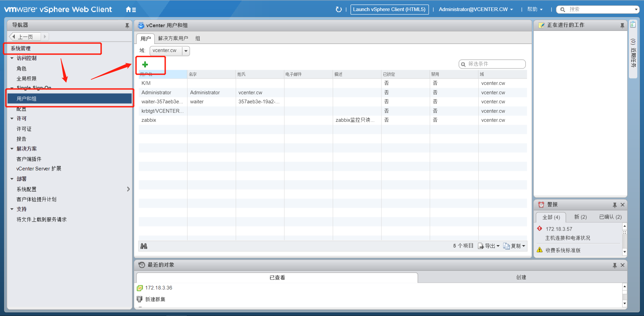This screenshot has height=316, width=644.
Task: Select 用户和组 in navigator
Action: (x=70, y=99)
